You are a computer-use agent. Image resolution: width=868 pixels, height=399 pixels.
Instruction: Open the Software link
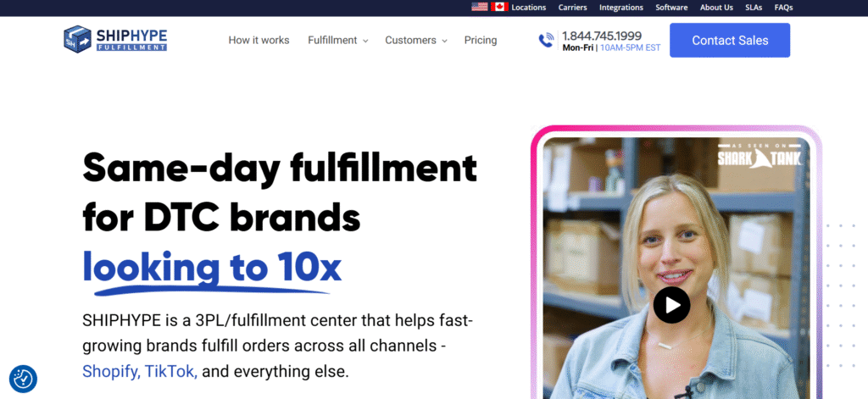[x=671, y=8]
